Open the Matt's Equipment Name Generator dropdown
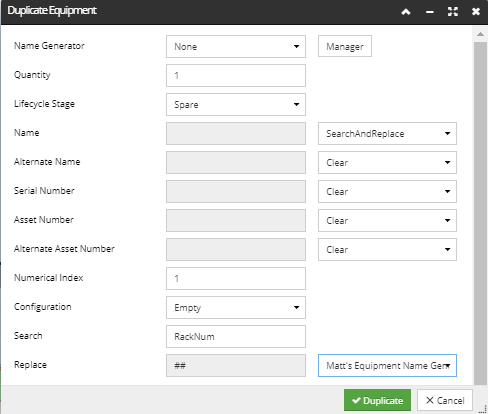488x414 pixels. click(387, 366)
